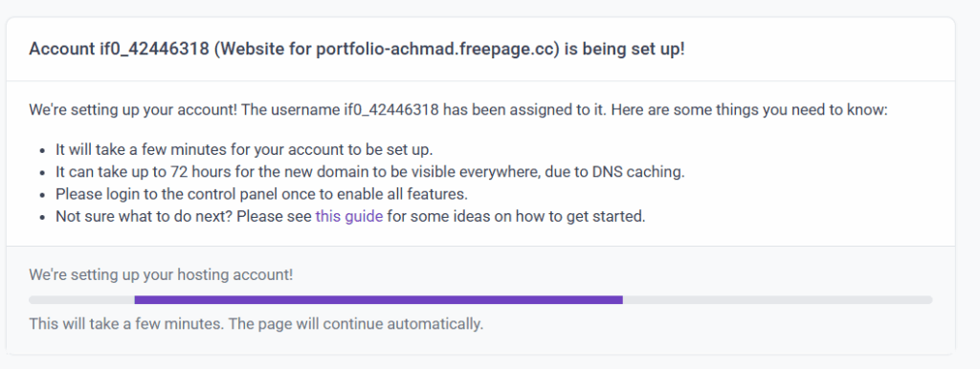
Task: Click the purple filled progress bar segment
Action: 379,300
